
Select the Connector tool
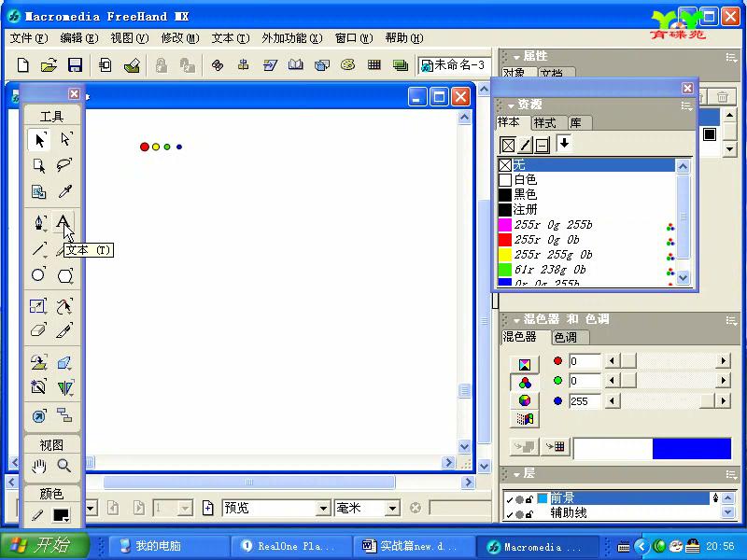(x=65, y=415)
